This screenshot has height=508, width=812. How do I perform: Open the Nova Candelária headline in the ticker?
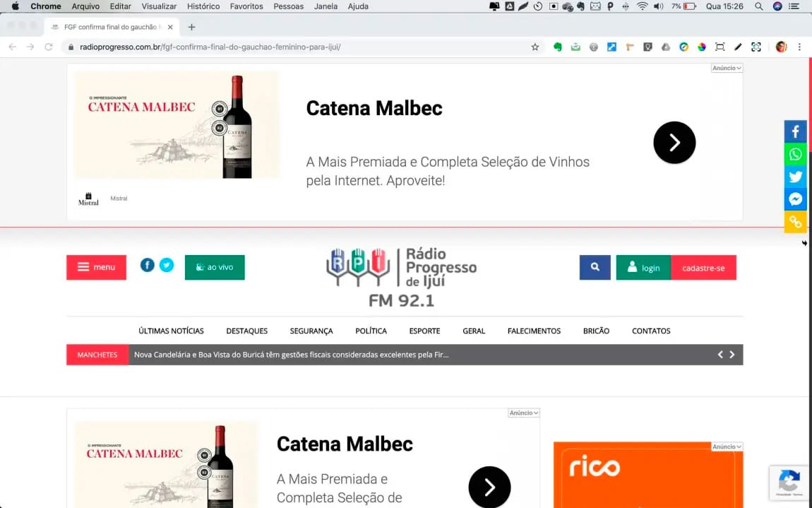click(291, 355)
